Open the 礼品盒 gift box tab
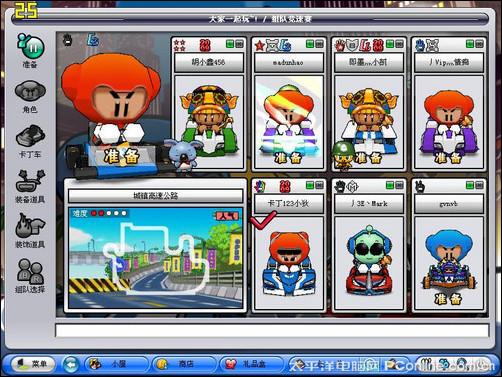Viewport: 502px width, 377px height. (250, 364)
